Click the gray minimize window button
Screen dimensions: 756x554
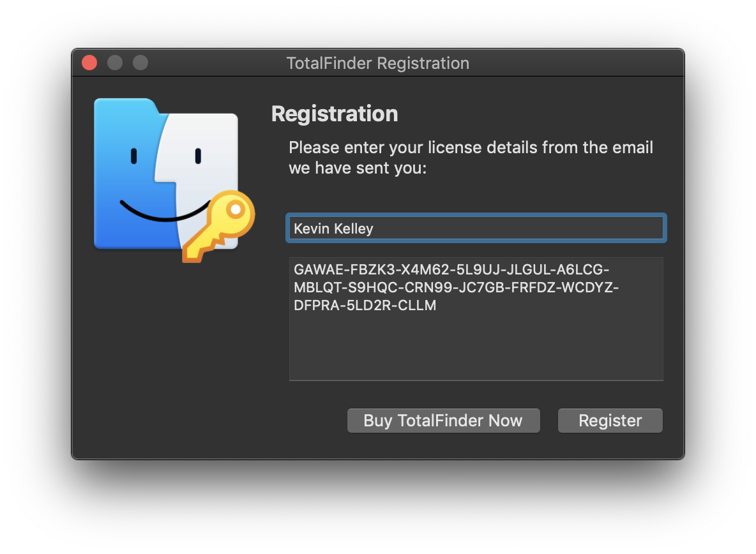pos(115,63)
